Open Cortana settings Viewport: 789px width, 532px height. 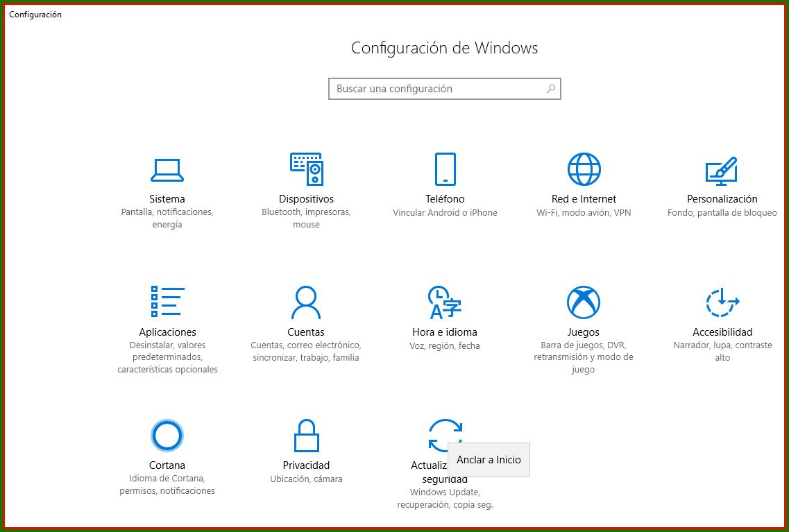click(x=167, y=435)
